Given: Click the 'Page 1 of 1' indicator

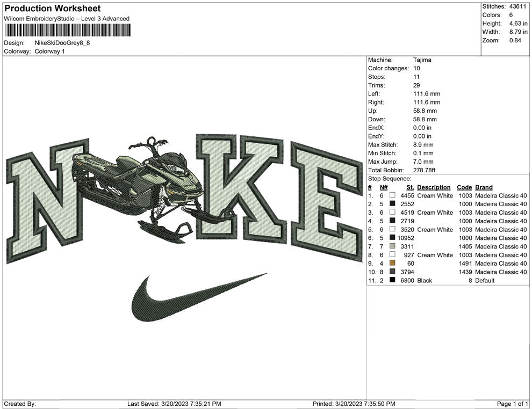Looking at the screenshot, I should (512, 404).
